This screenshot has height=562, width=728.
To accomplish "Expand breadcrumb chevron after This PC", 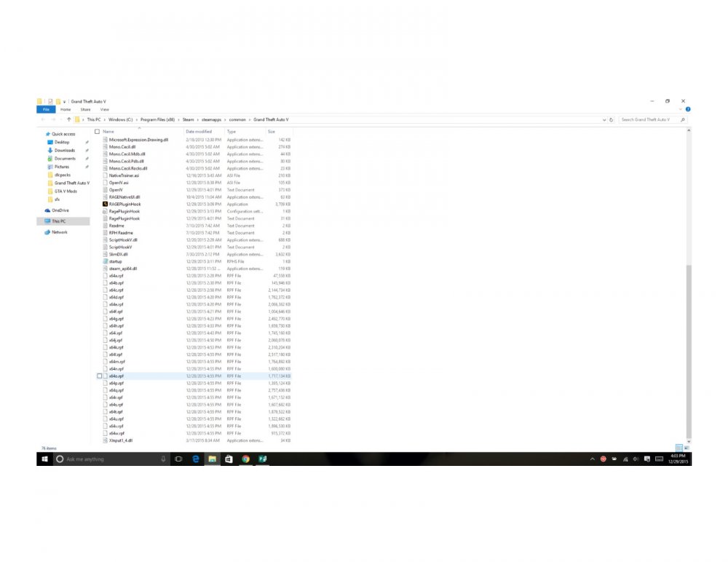I will [x=104, y=120].
